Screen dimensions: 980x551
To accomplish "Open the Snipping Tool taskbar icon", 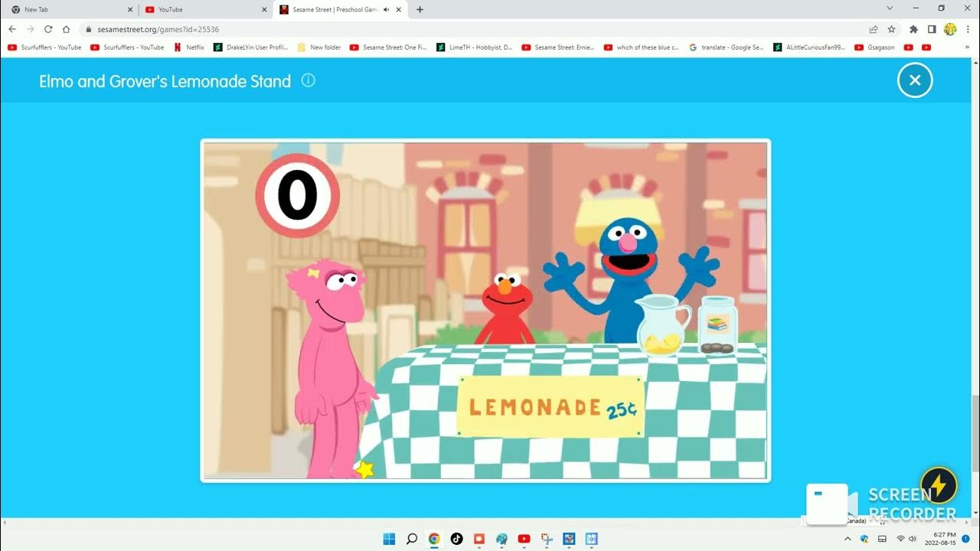I will point(547,539).
